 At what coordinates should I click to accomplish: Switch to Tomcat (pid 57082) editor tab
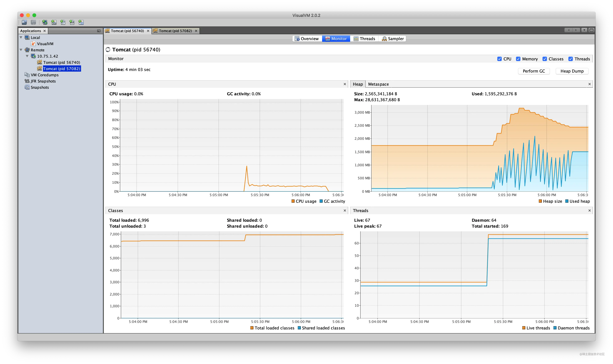175,31
